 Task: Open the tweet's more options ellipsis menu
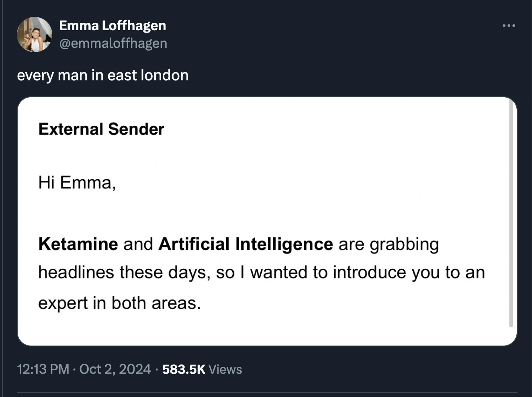(509, 25)
